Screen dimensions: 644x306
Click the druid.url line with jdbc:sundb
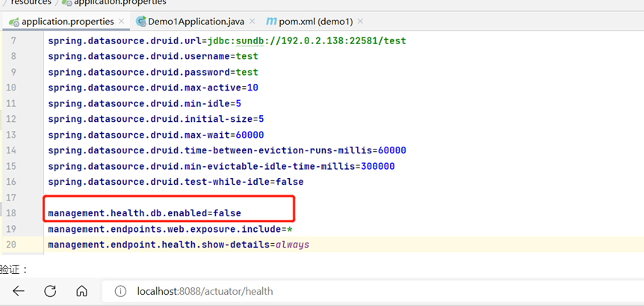pyautogui.click(x=227, y=40)
